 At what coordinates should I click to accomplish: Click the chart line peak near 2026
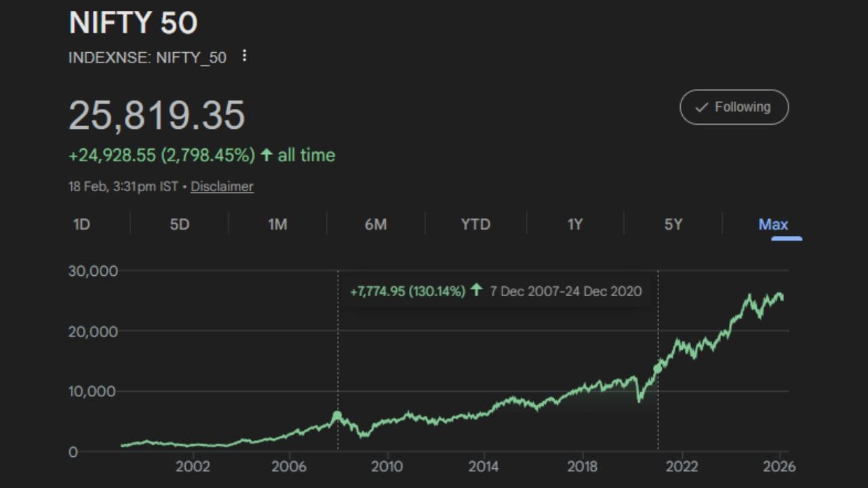click(780, 294)
